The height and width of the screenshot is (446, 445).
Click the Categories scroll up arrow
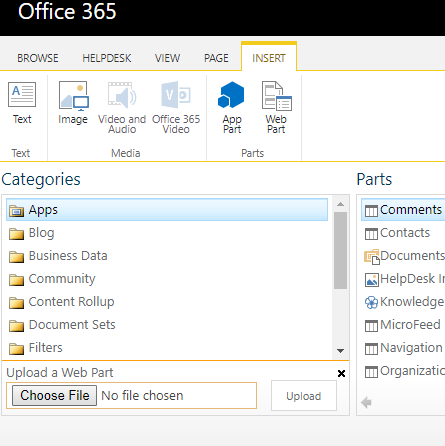pos(340,204)
